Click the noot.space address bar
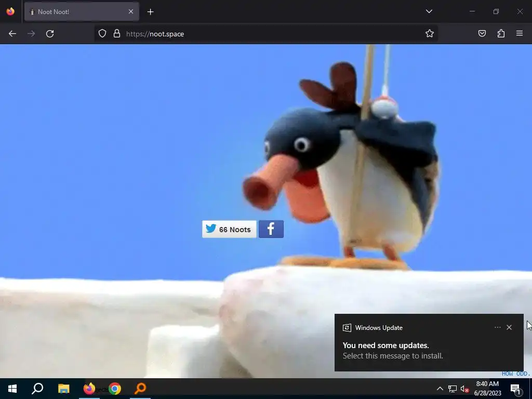Viewport: 532px width, 399px height. pos(265,34)
